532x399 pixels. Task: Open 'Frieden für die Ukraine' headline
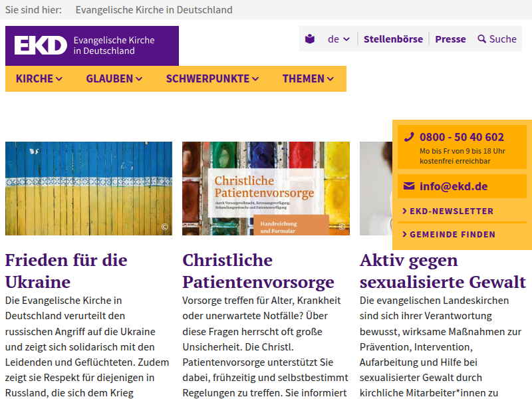(66, 270)
